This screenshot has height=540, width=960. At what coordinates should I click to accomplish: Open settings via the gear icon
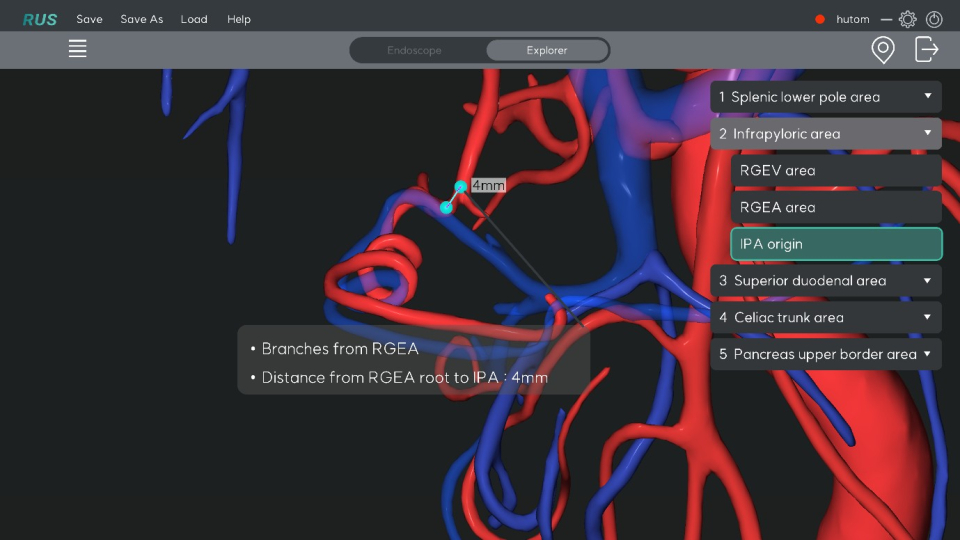point(907,19)
